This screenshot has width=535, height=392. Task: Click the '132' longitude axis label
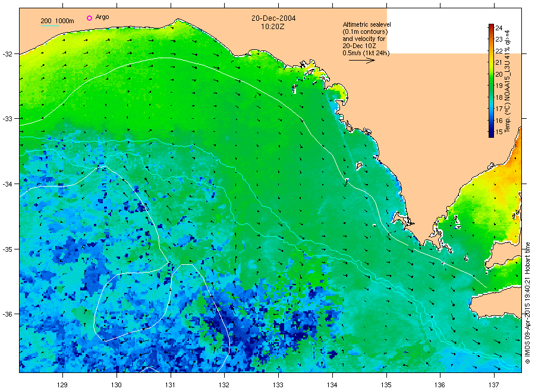pyautogui.click(x=224, y=385)
